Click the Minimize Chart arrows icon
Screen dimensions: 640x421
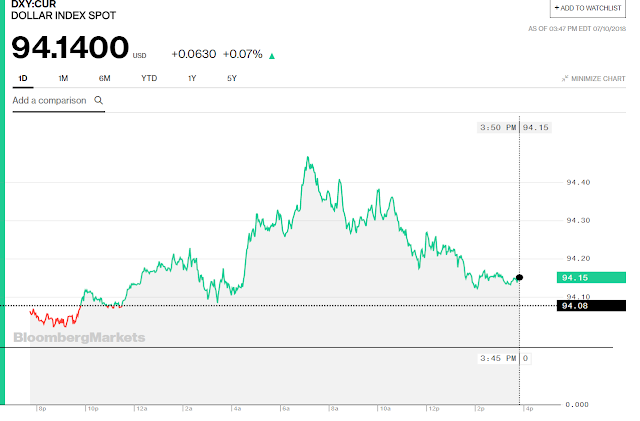click(564, 78)
